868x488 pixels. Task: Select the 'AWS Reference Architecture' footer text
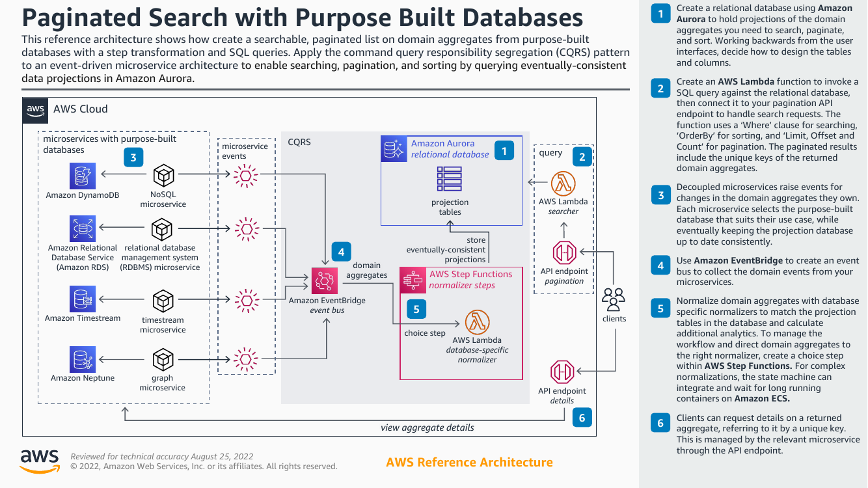(469, 463)
